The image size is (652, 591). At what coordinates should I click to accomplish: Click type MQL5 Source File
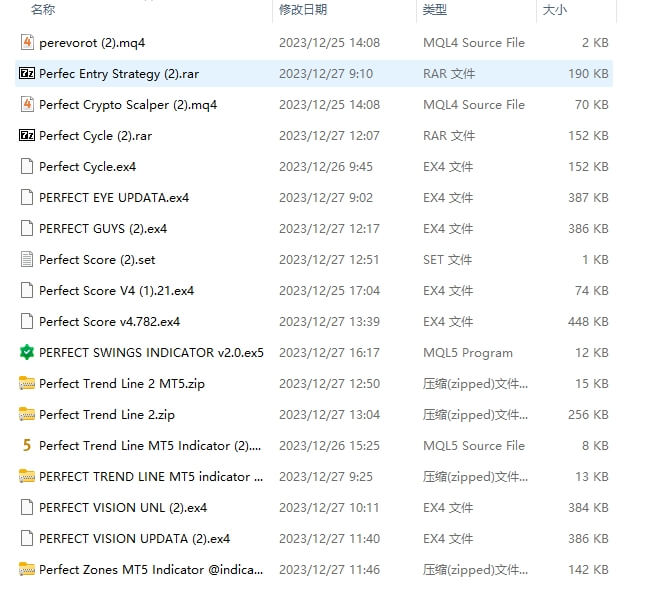tap(474, 446)
